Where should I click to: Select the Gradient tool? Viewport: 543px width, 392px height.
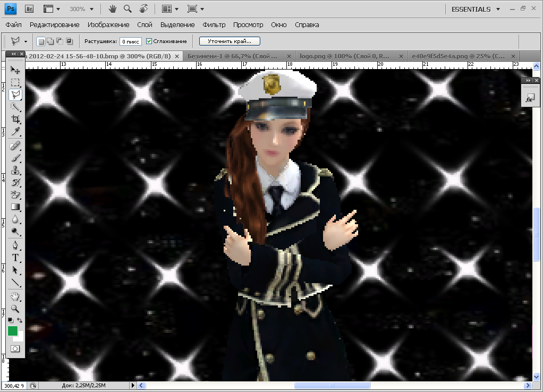tap(15, 207)
